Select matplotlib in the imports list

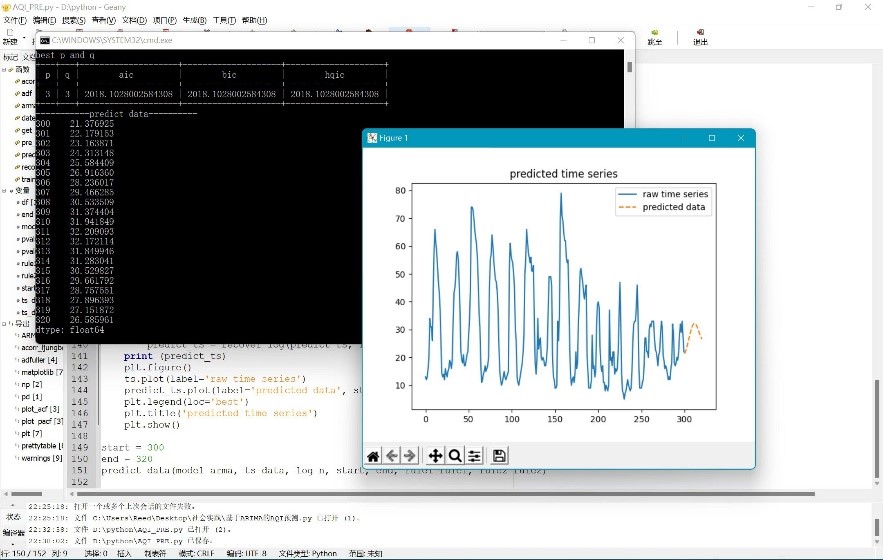point(42,372)
